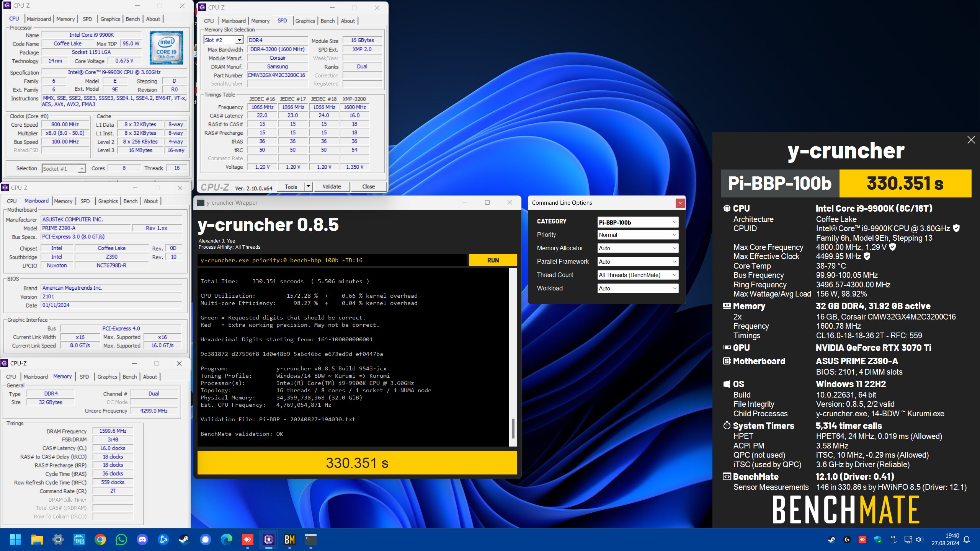980x551 pixels.
Task: Click the 'American Megatrends Inc.' BIOS brand
Action: [111, 288]
